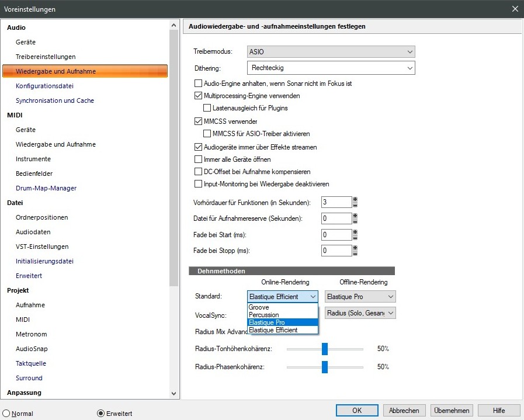The width and height of the screenshot is (524, 420).
Task: Choose Elastique Pro from the open list
Action: (x=283, y=322)
